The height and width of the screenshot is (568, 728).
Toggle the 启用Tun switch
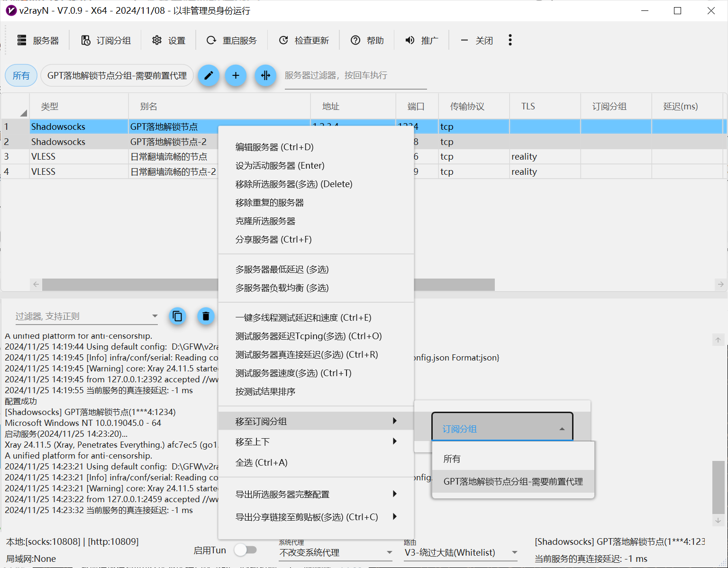point(246,550)
